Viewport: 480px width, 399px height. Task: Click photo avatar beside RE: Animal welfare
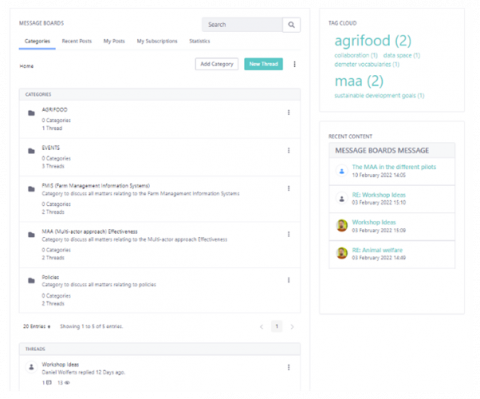(342, 253)
